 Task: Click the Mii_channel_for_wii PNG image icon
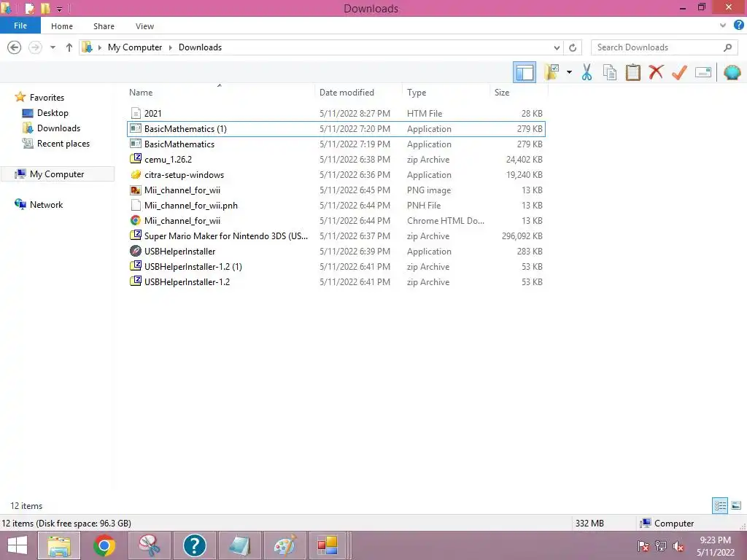point(136,190)
